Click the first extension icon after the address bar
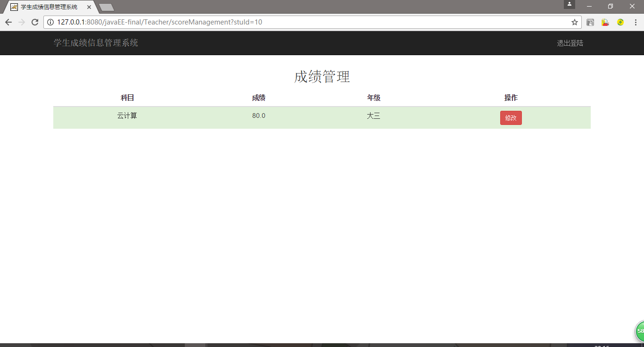 click(x=590, y=22)
